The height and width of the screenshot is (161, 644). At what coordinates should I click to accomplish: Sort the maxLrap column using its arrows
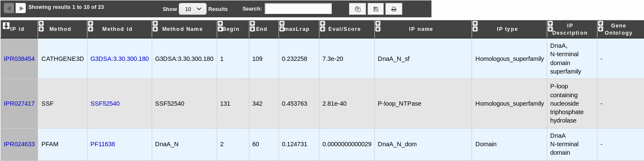pyautogui.click(x=282, y=26)
